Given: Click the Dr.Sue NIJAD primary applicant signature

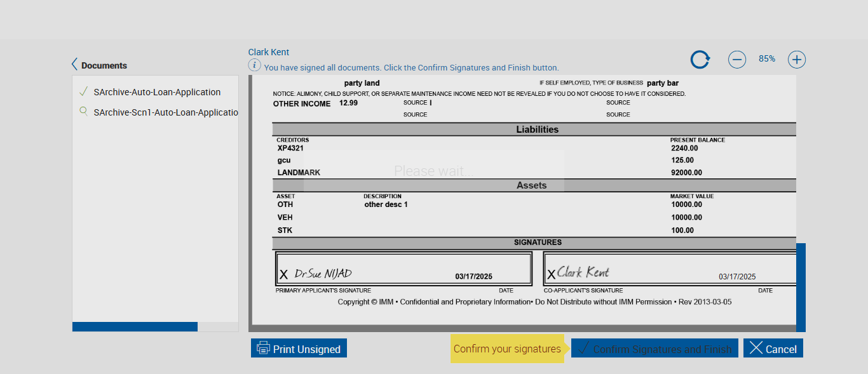Looking at the screenshot, I should point(323,273).
